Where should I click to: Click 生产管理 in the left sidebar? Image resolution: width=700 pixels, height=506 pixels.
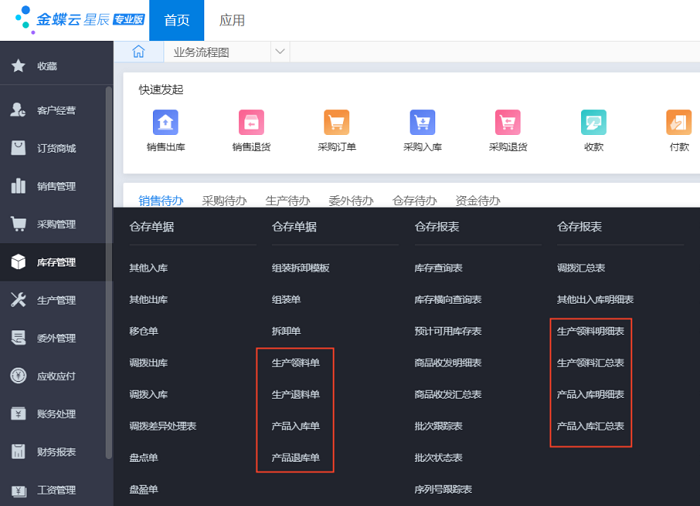56,300
